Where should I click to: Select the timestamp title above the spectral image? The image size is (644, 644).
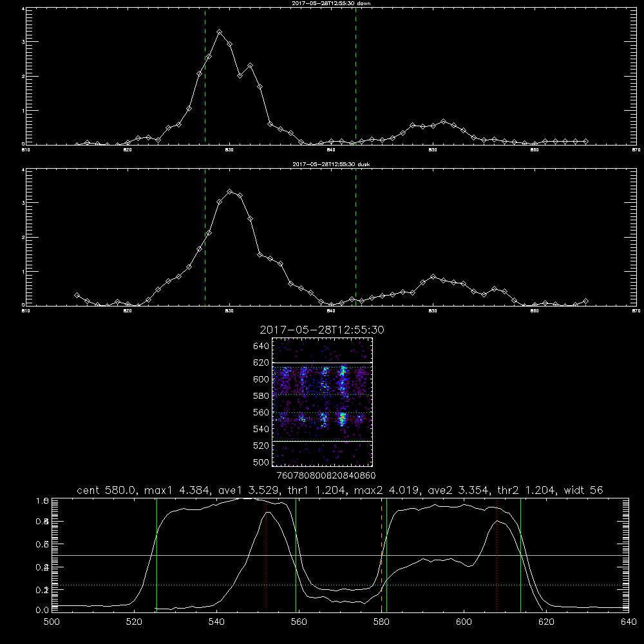coord(322,330)
